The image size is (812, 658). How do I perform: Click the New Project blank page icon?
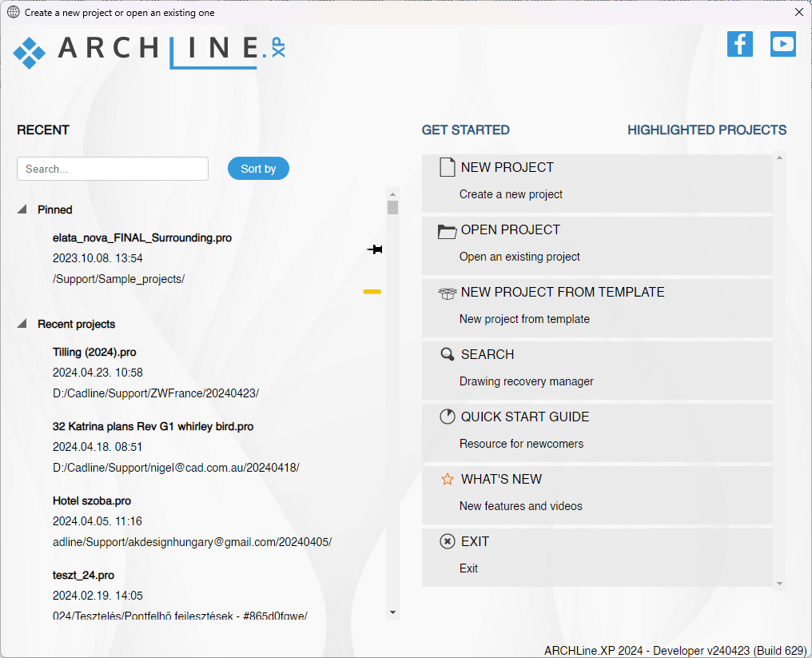point(447,167)
